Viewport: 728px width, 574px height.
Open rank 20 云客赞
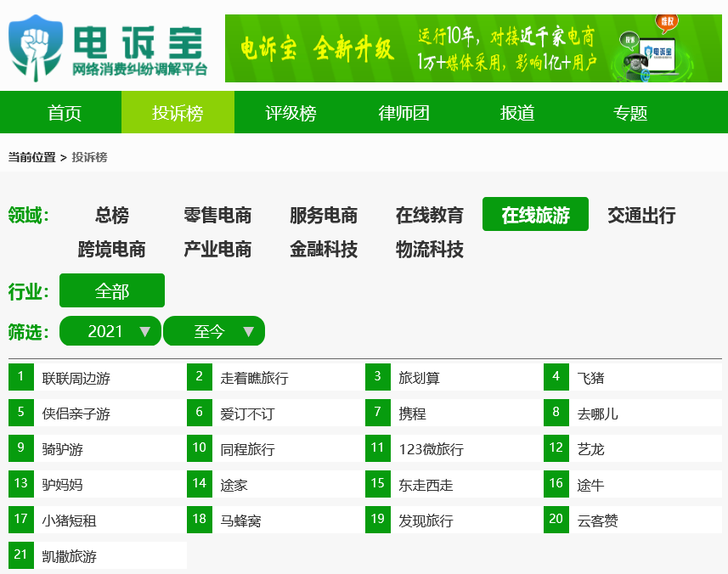[632, 520]
